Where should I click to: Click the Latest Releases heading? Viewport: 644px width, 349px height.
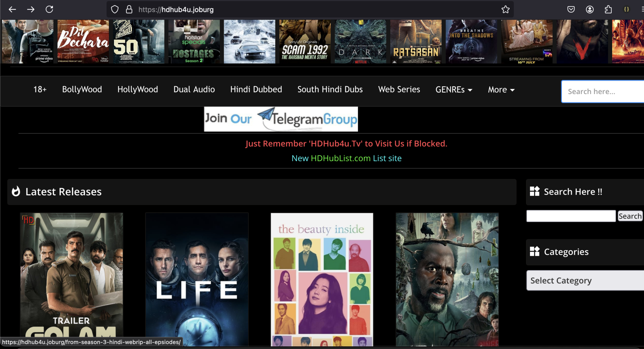(63, 192)
